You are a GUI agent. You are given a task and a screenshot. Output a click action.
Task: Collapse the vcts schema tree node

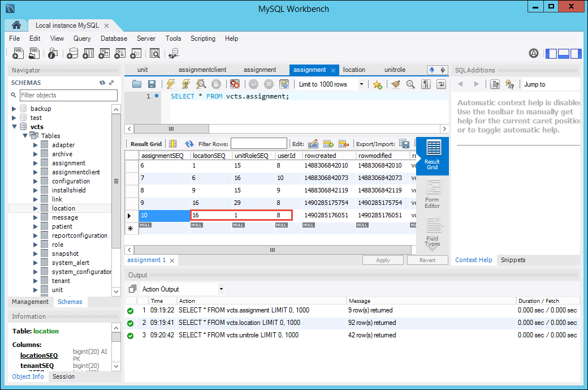click(x=14, y=127)
